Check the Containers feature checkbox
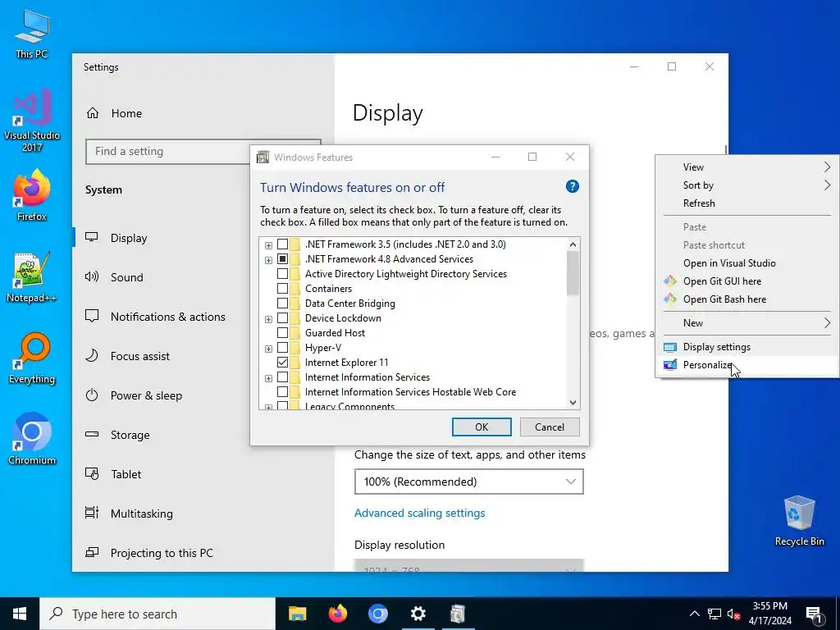 coord(282,288)
